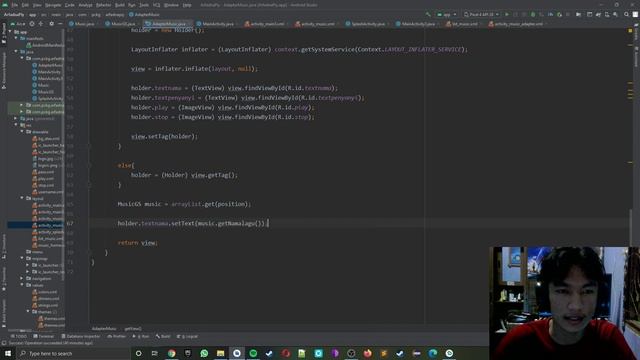Expand the navigation folder node
640x360 pixels.
coord(22,278)
